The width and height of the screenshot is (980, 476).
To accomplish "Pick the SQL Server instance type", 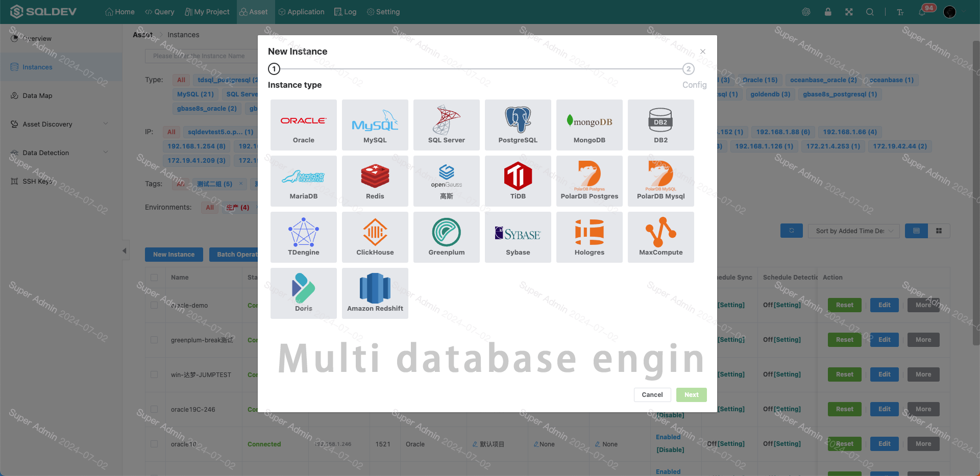I will [x=447, y=125].
